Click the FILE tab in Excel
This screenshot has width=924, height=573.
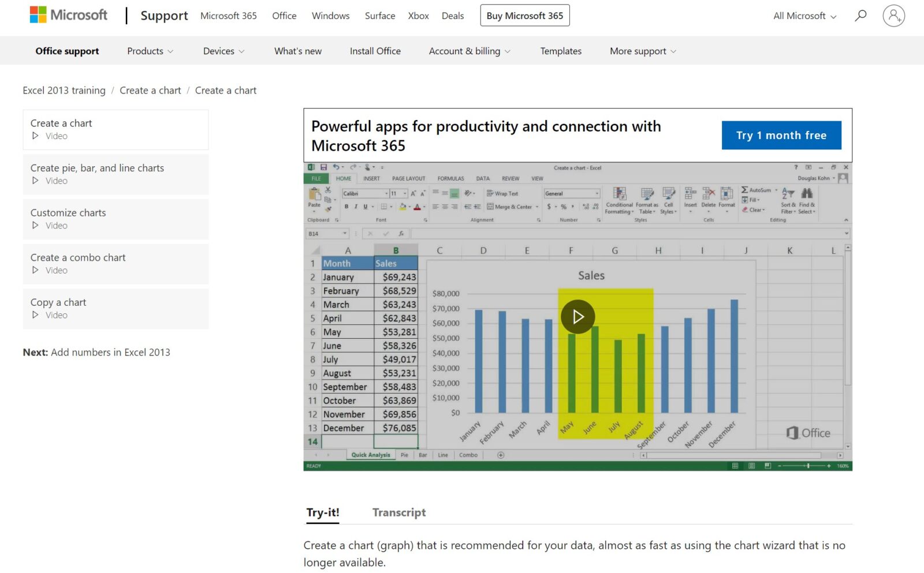pos(316,178)
